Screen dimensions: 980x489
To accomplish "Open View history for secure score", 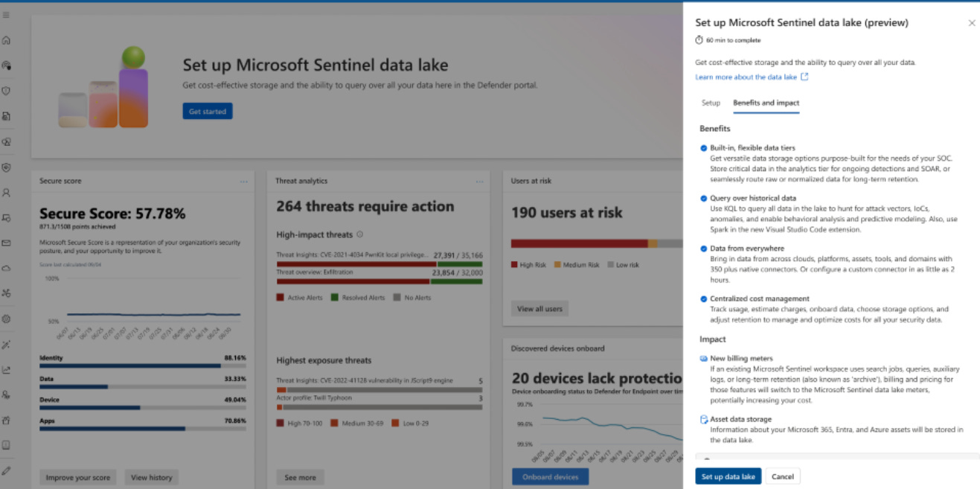I will [x=151, y=477].
